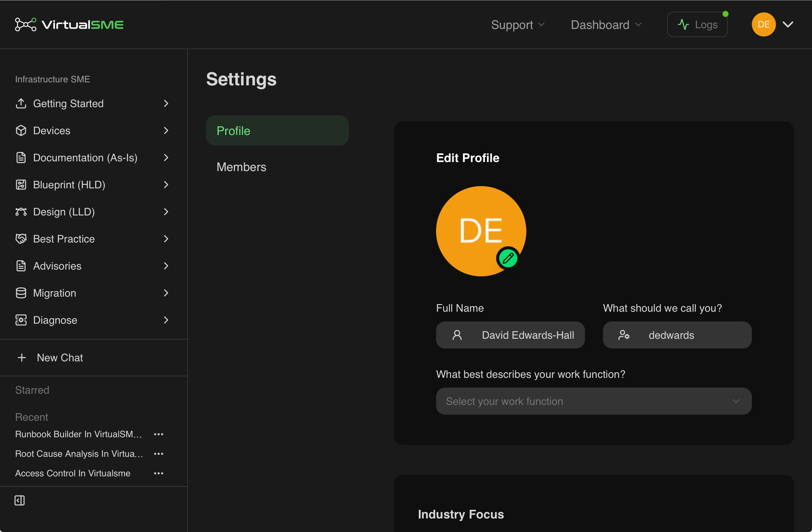812x532 pixels.
Task: Click the Edit Profile heading
Action: [x=467, y=158]
